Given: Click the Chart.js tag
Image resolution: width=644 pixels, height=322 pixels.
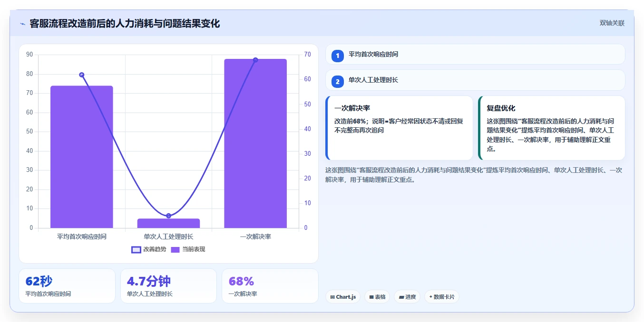Looking at the screenshot, I should tap(343, 297).
